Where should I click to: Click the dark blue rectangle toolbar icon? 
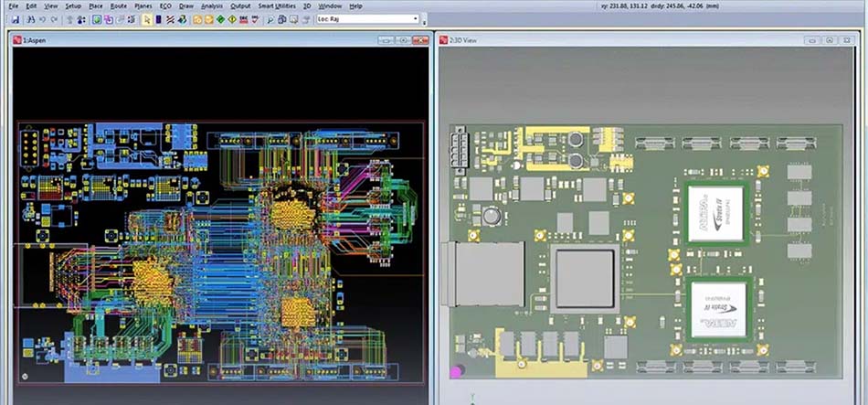158,19
